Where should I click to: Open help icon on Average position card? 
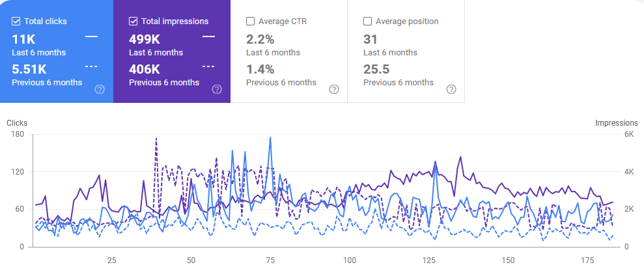pos(451,89)
